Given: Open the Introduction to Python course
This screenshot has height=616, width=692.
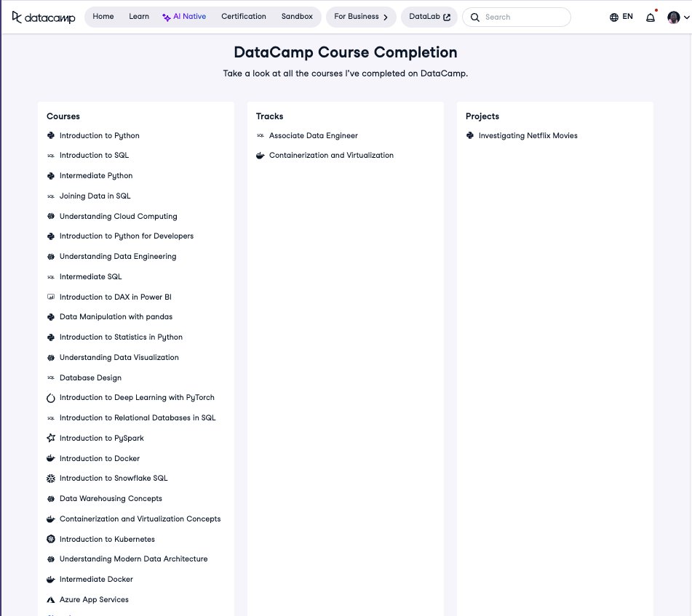Looking at the screenshot, I should pyautogui.click(x=99, y=135).
